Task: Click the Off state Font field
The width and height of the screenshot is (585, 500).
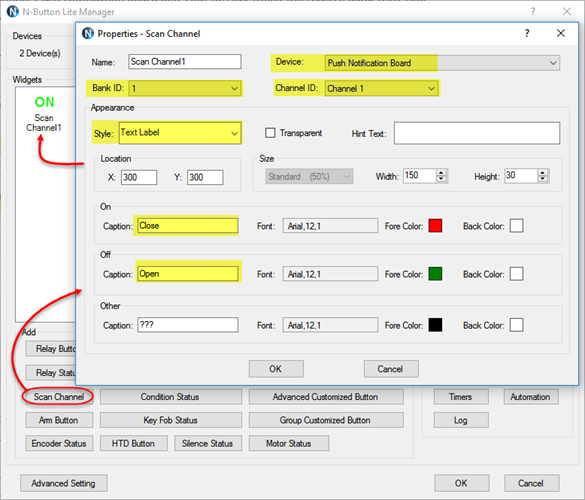Action: [330, 274]
